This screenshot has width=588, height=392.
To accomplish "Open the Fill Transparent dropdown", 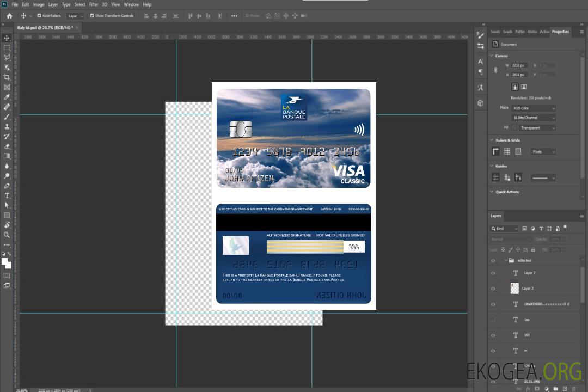I will coord(537,128).
